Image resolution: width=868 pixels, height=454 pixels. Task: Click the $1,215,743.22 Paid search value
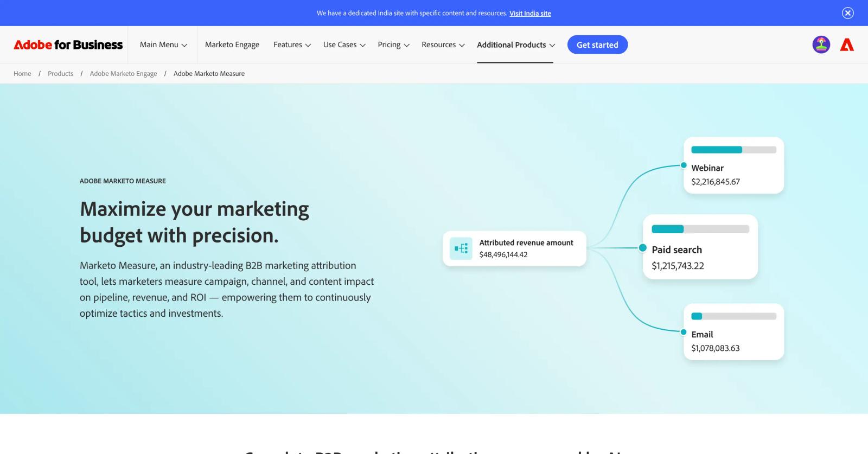click(678, 266)
